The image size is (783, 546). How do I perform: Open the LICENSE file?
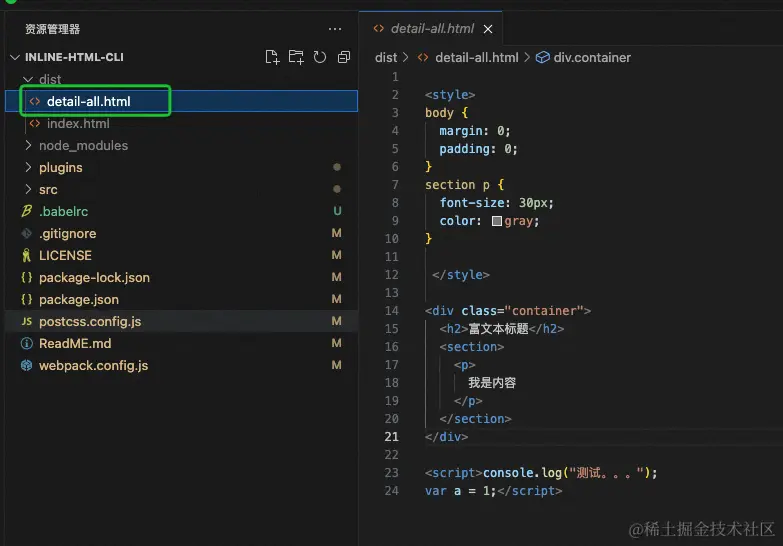click(x=181, y=255)
